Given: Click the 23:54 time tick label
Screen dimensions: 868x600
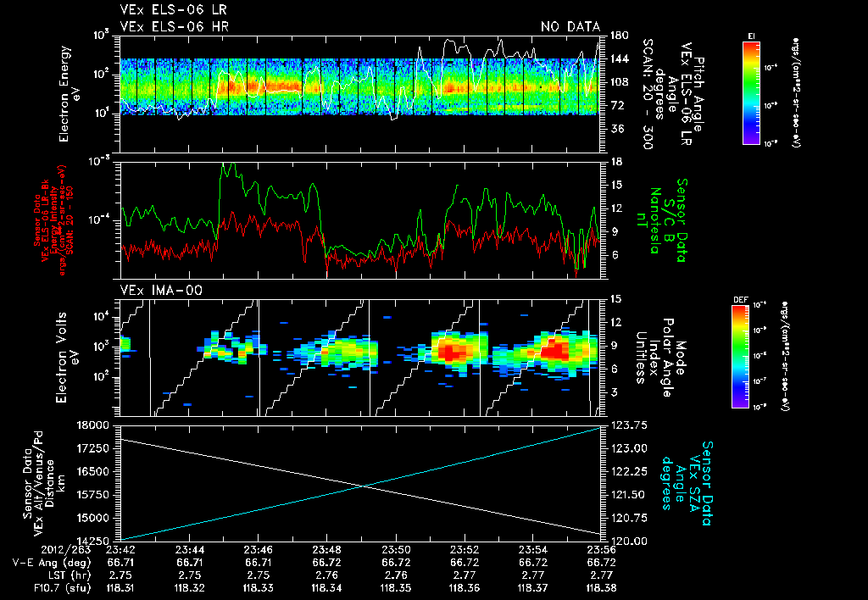Looking at the screenshot, I should [532, 550].
